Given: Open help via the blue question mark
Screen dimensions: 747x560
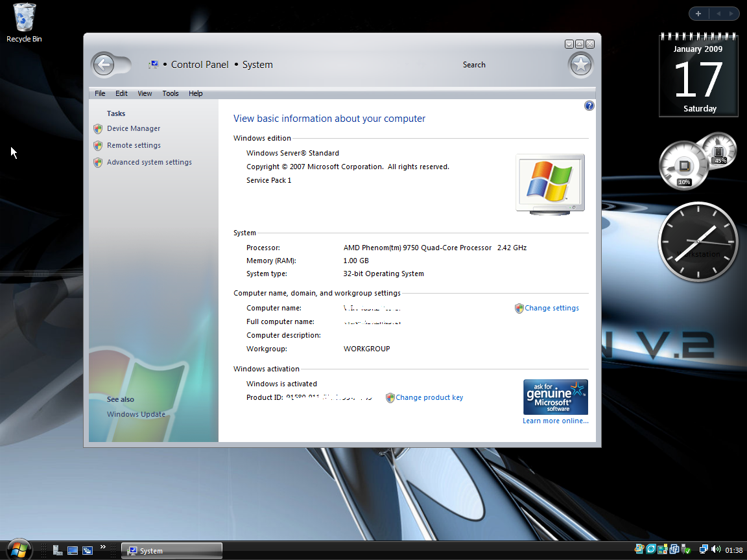Looking at the screenshot, I should point(589,106).
